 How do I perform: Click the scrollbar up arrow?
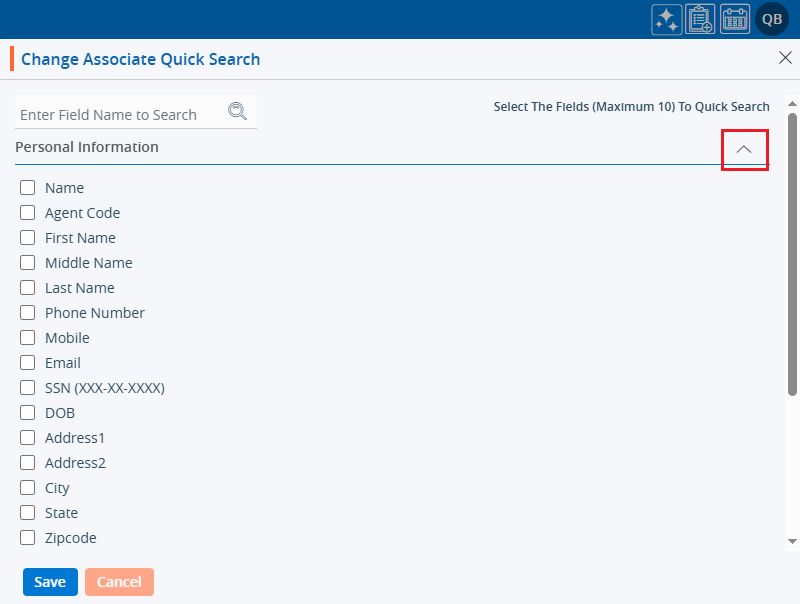pyautogui.click(x=792, y=102)
